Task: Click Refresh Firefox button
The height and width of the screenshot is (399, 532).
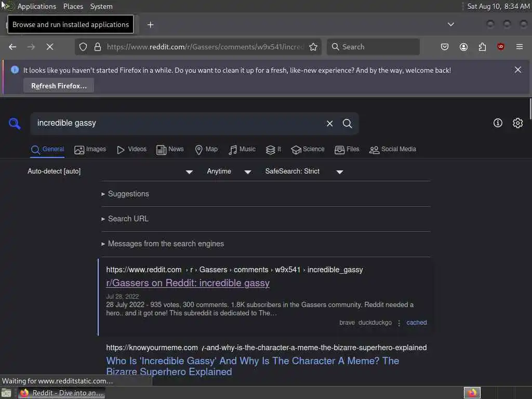Action: (x=59, y=86)
